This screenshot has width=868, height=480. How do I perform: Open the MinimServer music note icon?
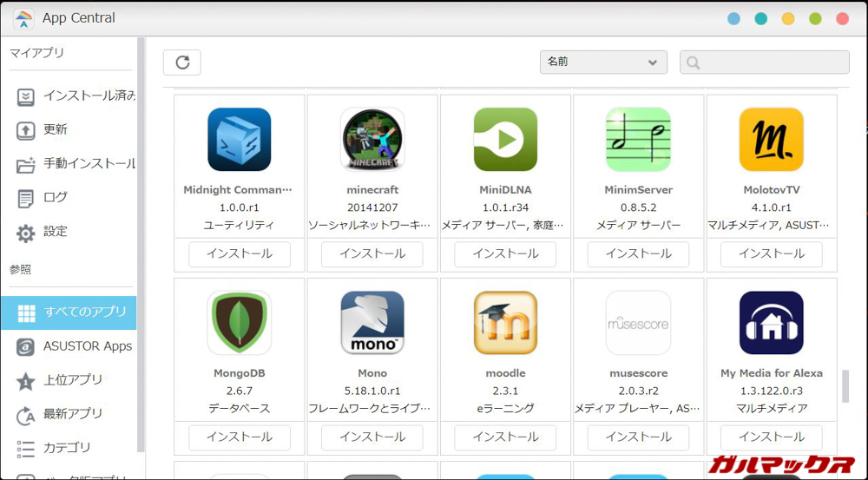[x=638, y=140]
